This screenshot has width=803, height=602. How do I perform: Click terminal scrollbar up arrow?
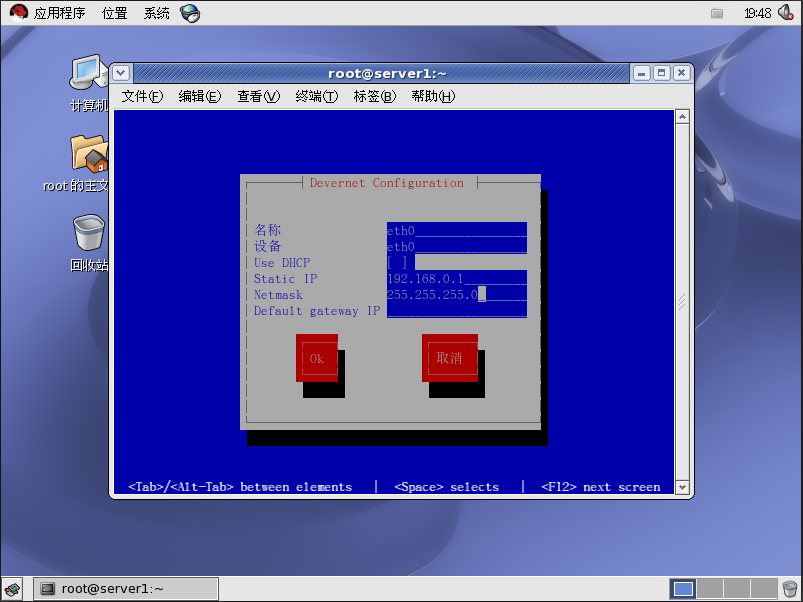(x=682, y=117)
